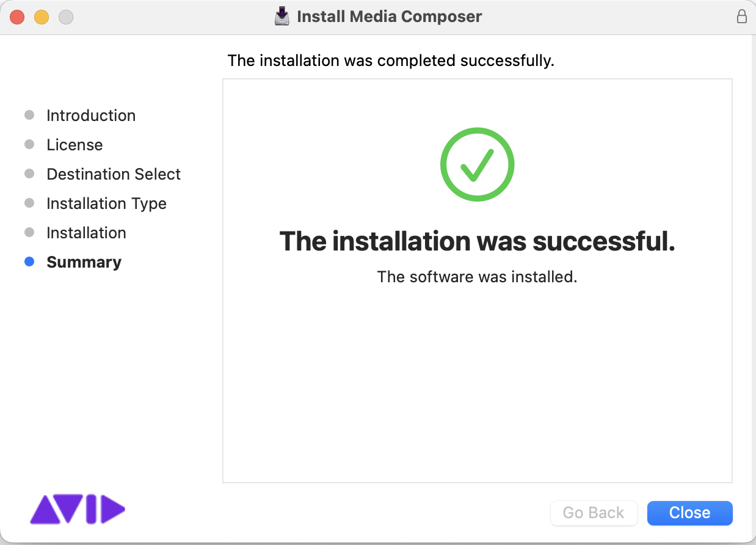Click the License step bullet
This screenshot has height=545, width=756.
29,145
